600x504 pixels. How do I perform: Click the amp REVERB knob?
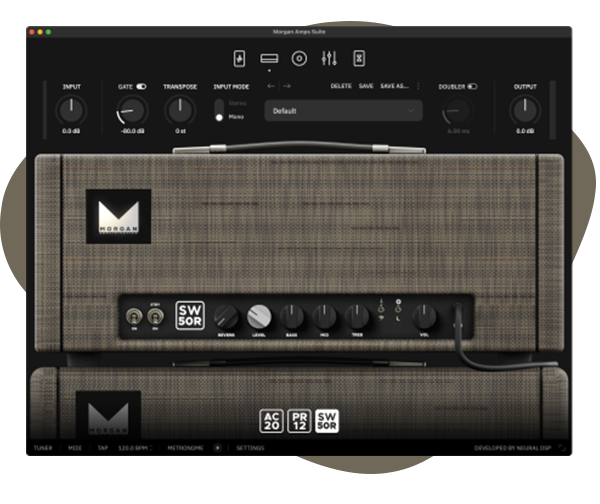(x=226, y=317)
